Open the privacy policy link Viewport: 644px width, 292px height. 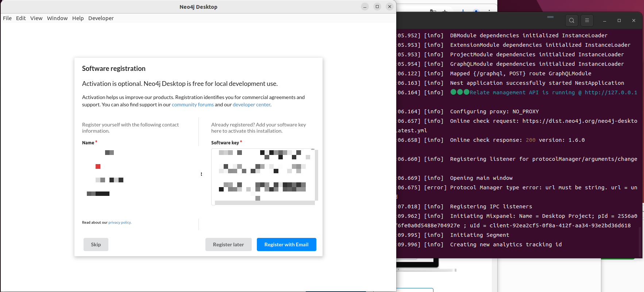pos(120,223)
